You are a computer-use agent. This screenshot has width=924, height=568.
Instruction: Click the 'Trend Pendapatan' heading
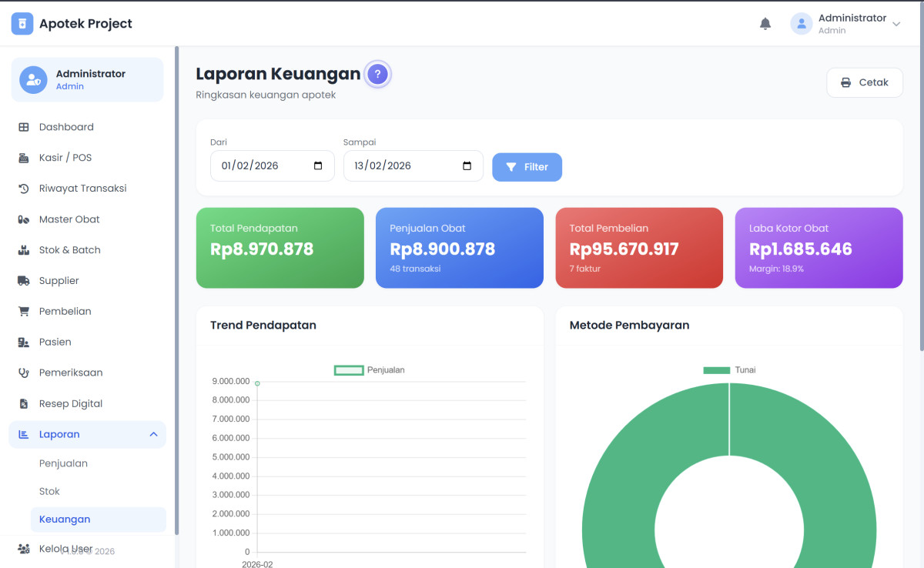coord(263,325)
